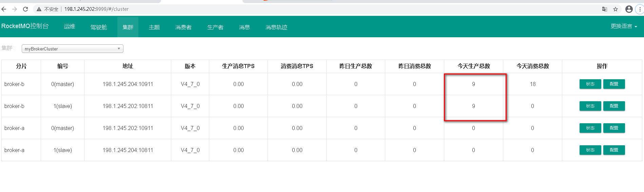Click the 分片 column header
The height and width of the screenshot is (192, 644).
tap(21, 66)
